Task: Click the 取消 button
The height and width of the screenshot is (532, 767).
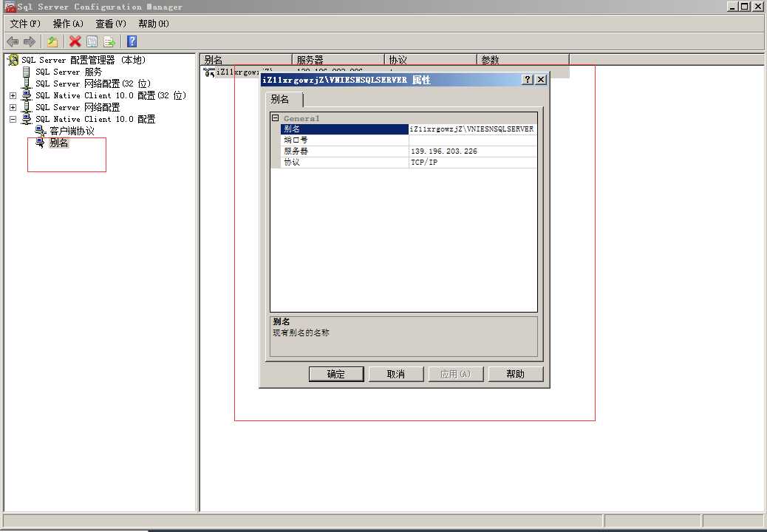Action: coord(396,374)
